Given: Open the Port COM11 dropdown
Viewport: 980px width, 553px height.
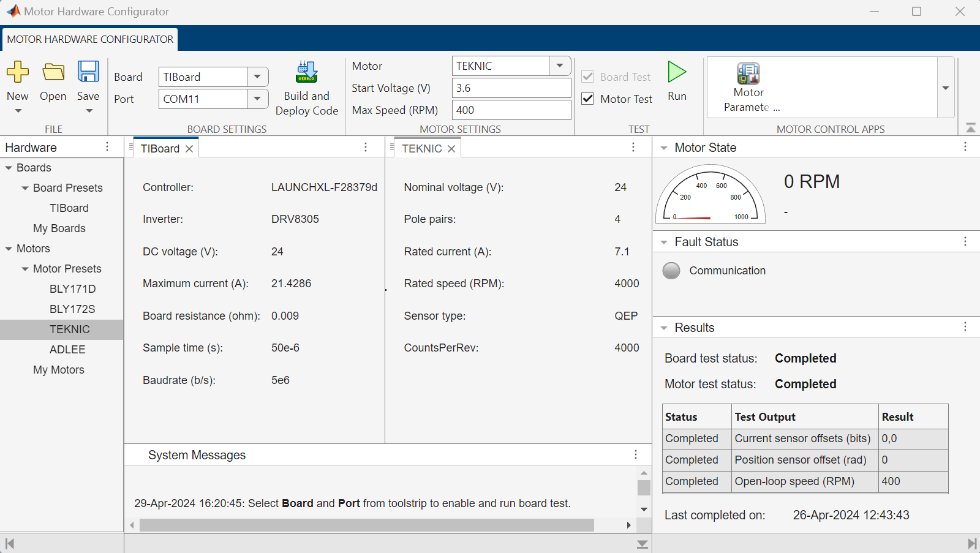Looking at the screenshot, I should [x=257, y=99].
